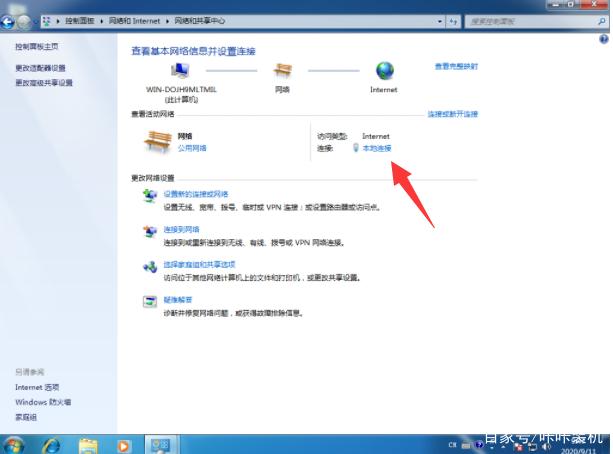Viewport: 613px width, 454px height.
Task: Expand the arrow after 控制面板 breadcrumb
Action: pyautogui.click(x=102, y=21)
